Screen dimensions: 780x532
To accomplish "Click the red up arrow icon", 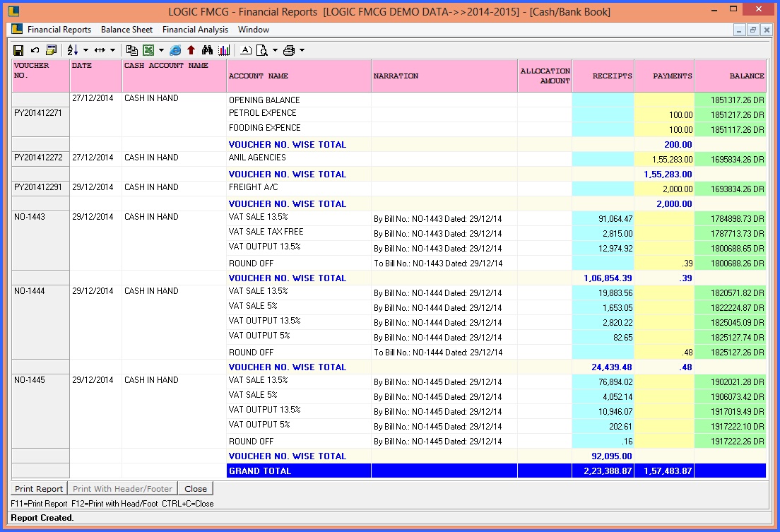I will 191,50.
